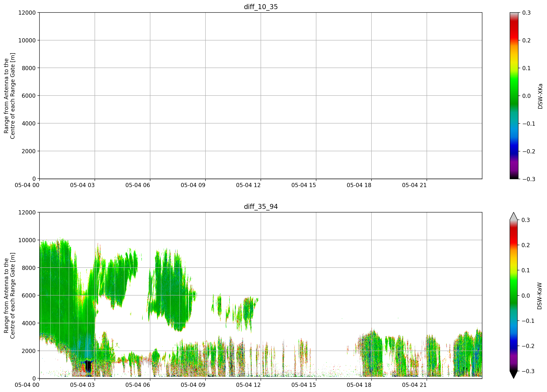
Task: Select the 4000 y-tick in diff_35_94 plot
Action: (29, 323)
